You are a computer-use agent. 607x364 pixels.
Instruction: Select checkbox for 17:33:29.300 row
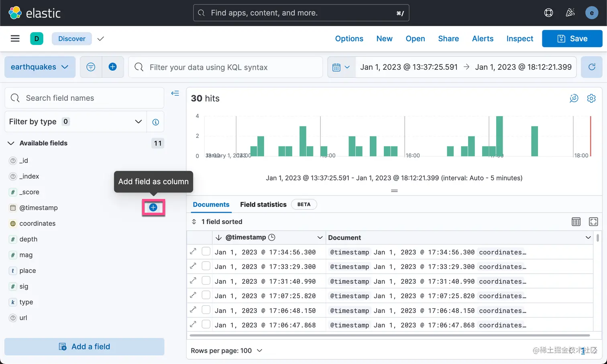pyautogui.click(x=206, y=266)
